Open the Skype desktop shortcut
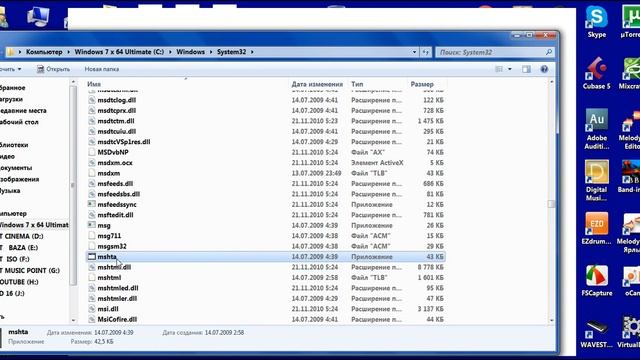Image resolution: width=640 pixels, height=360 pixels. 596,21
